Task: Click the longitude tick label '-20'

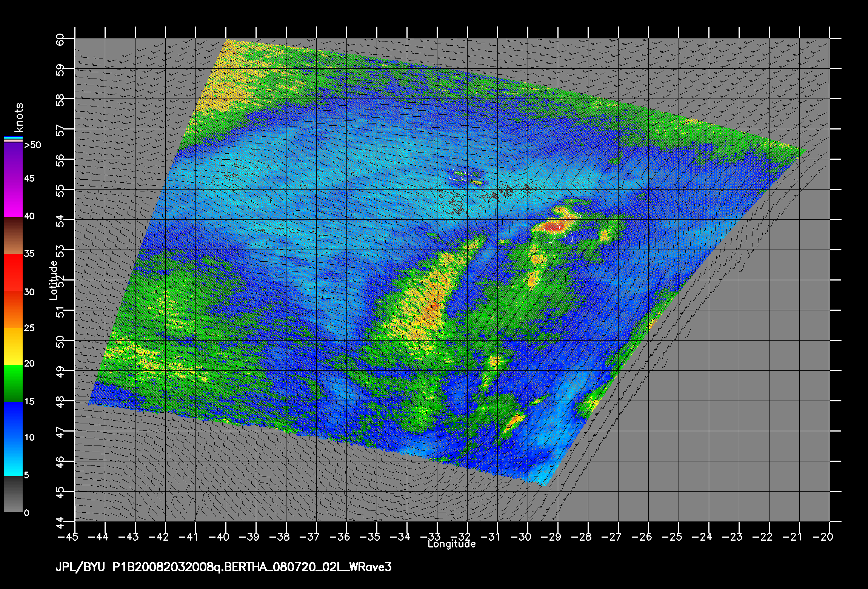Action: [x=822, y=537]
